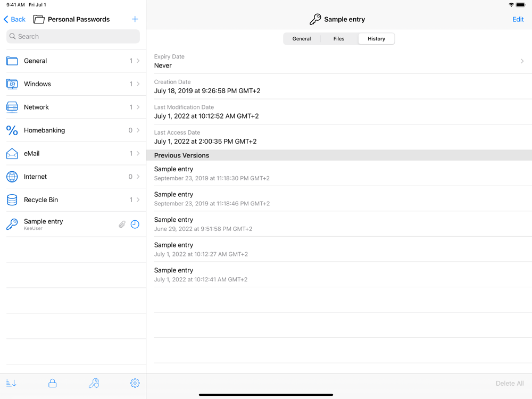Switch to the General tab

[x=302, y=39]
